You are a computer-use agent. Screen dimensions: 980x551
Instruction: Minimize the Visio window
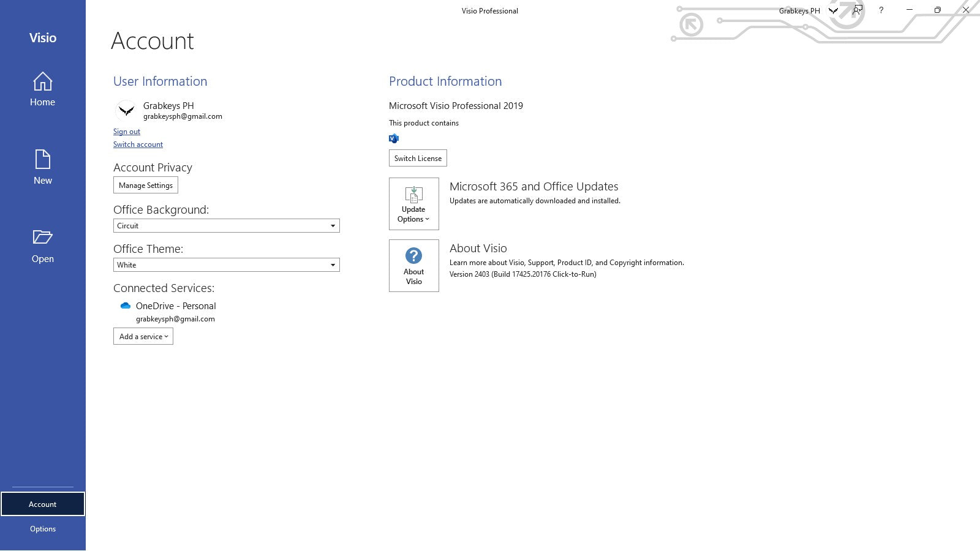tap(910, 10)
